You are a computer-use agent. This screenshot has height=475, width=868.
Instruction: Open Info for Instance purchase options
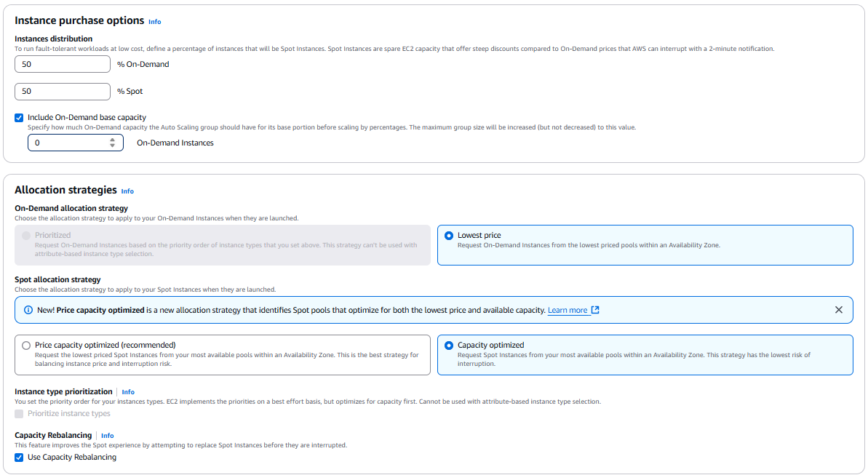click(154, 22)
